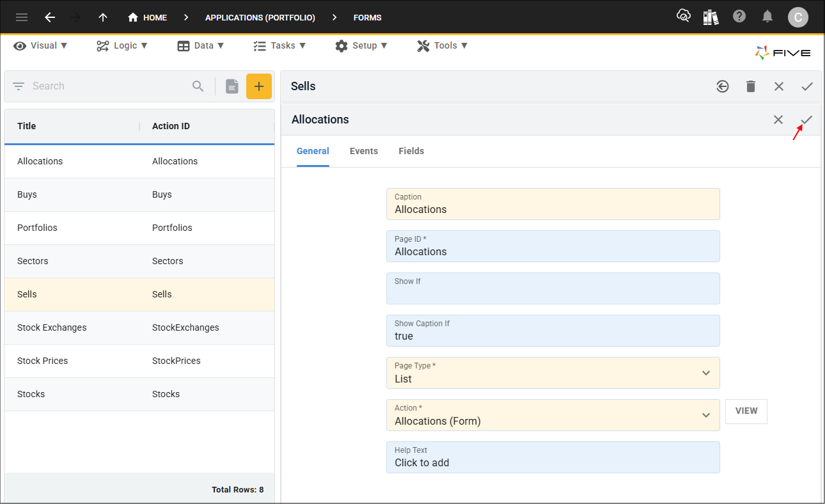Viewport: 825px width, 504px height.
Task: Switch to the Fields tab
Action: click(411, 151)
